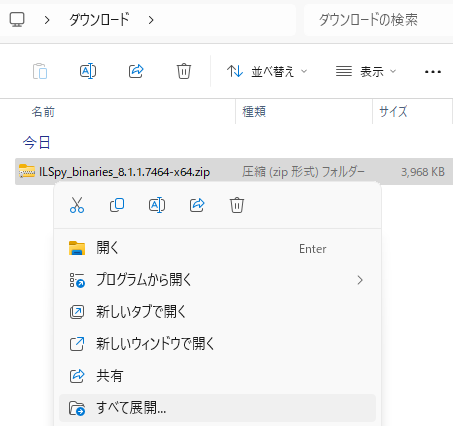Expand the プログラムから開く submenu arrow

click(x=360, y=280)
